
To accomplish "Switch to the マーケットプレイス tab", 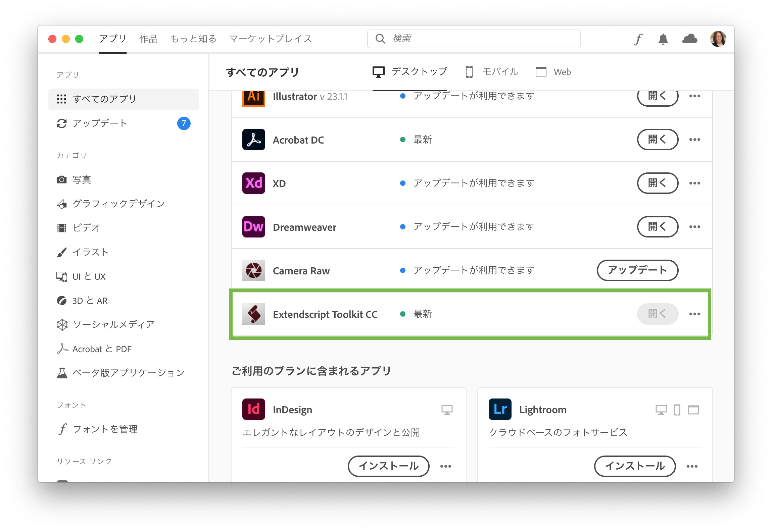I will [x=271, y=39].
